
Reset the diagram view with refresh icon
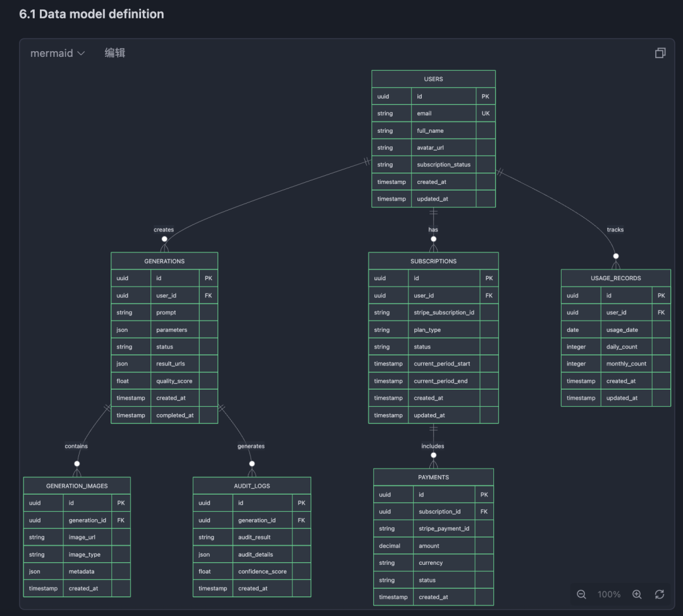tap(660, 594)
